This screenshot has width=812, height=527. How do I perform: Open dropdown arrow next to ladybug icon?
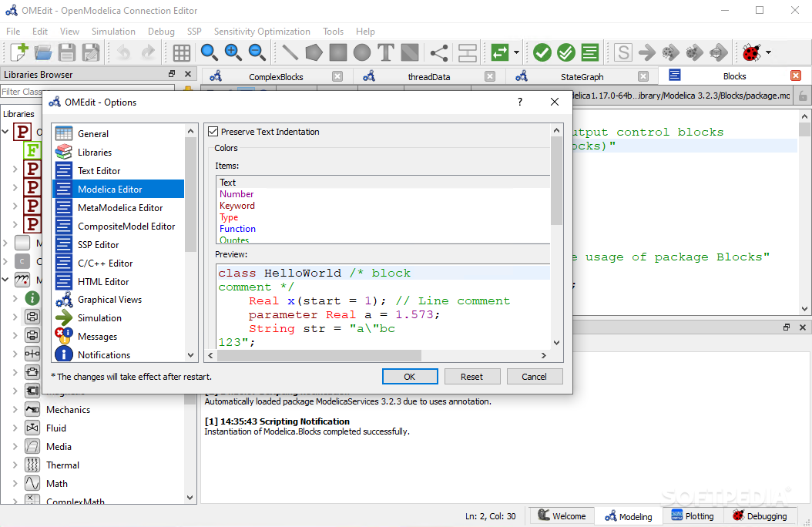tap(769, 52)
